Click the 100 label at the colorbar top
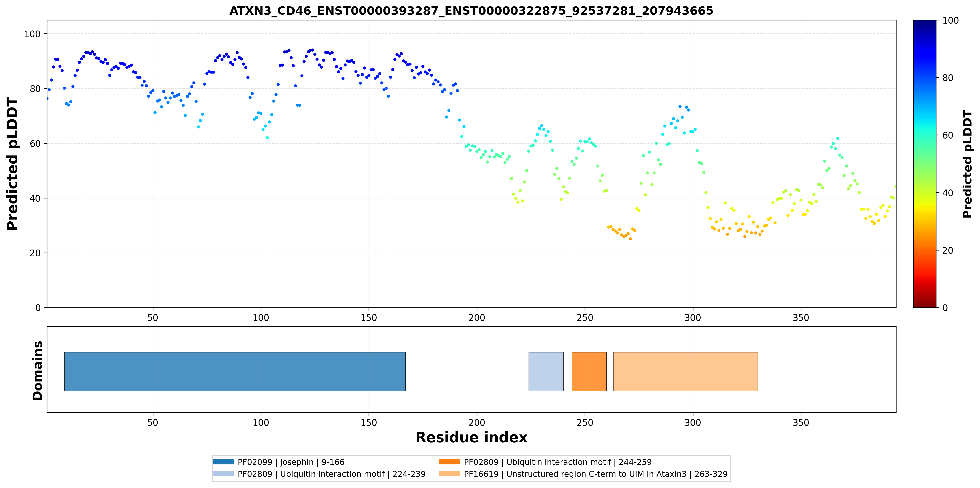 pos(950,21)
